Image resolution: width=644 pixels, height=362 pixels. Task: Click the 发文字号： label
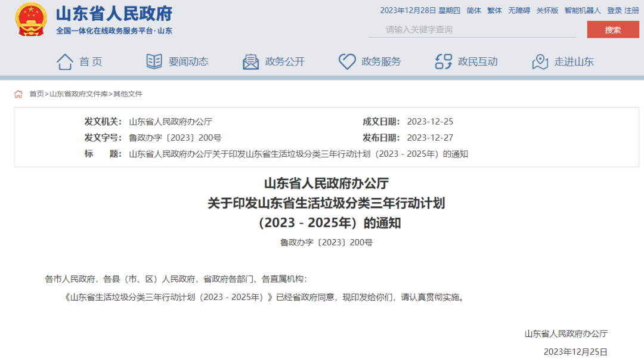tap(103, 138)
